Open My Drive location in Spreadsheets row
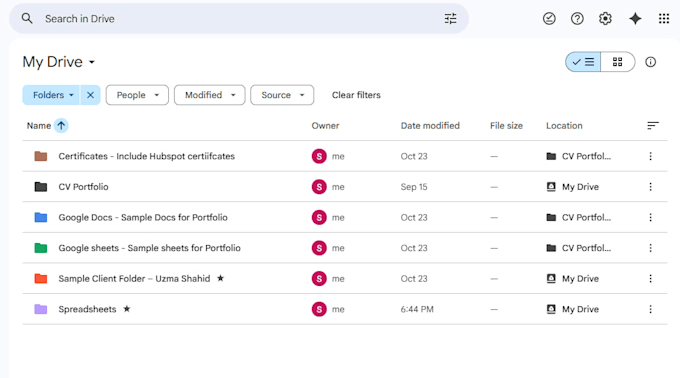Image resolution: width=680 pixels, height=378 pixels. 572,309
